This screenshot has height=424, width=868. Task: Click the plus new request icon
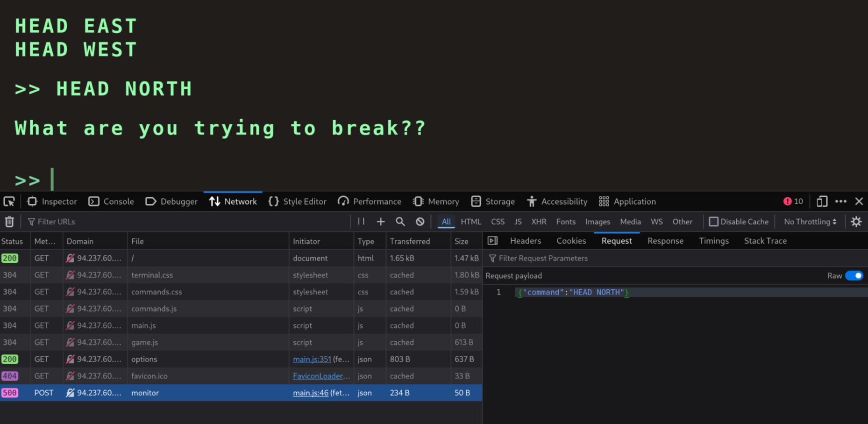pos(381,222)
